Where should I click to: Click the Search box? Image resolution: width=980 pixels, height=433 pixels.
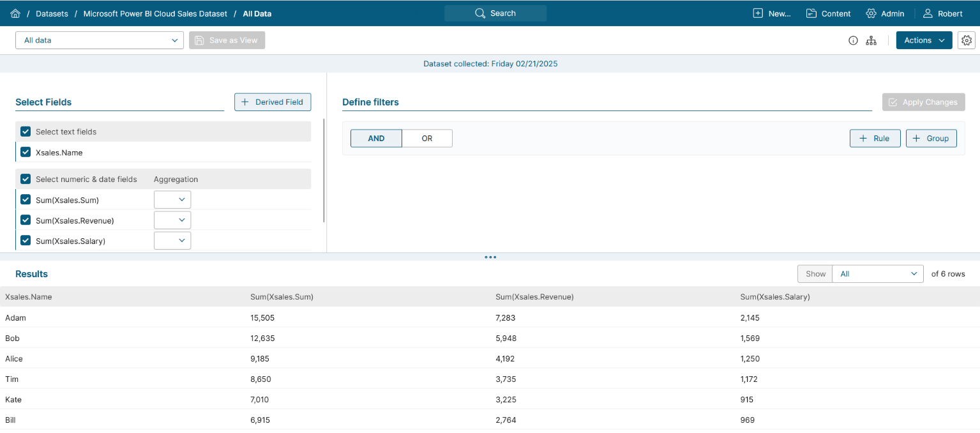[x=495, y=13]
